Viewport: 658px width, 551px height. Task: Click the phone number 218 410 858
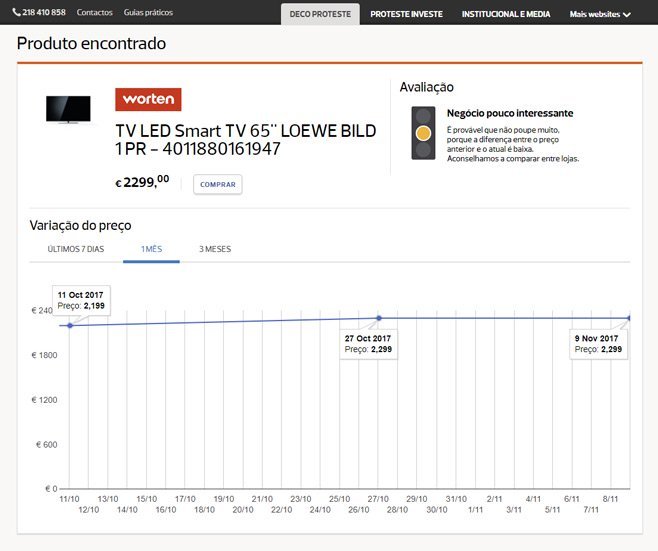pos(44,12)
